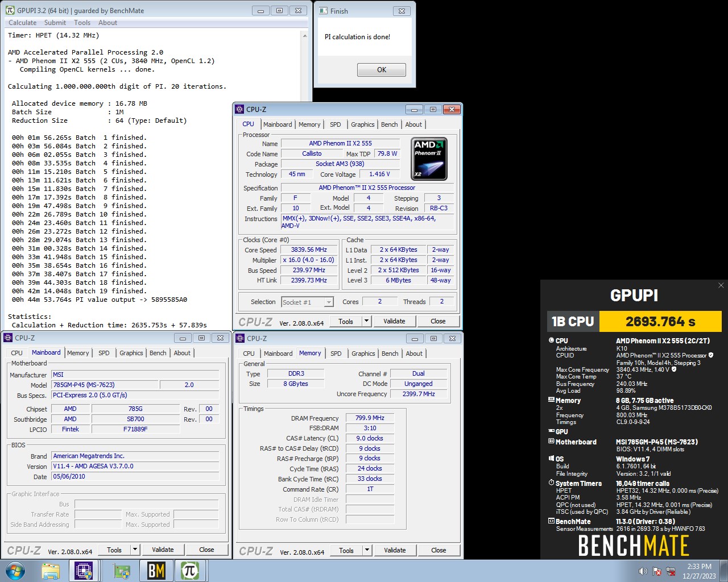728x582 pixels.
Task: Open Bench tab in Mainboard CPU-Z window
Action: click(158, 353)
